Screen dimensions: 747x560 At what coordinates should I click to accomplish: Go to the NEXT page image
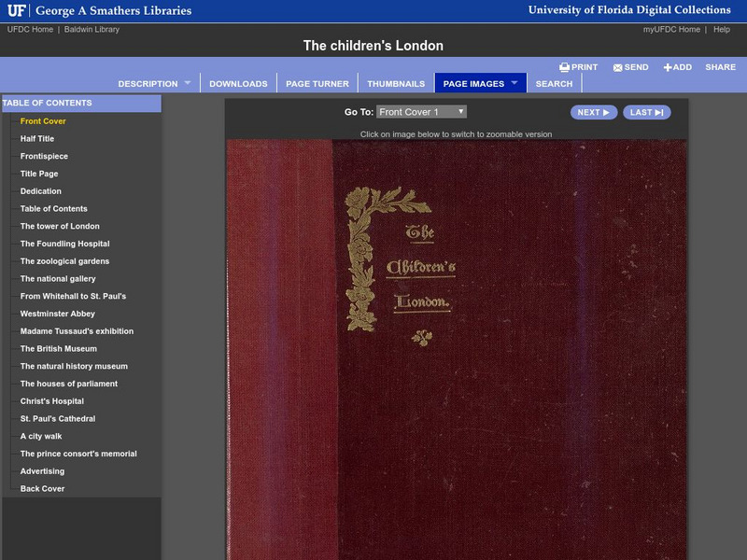tap(594, 112)
